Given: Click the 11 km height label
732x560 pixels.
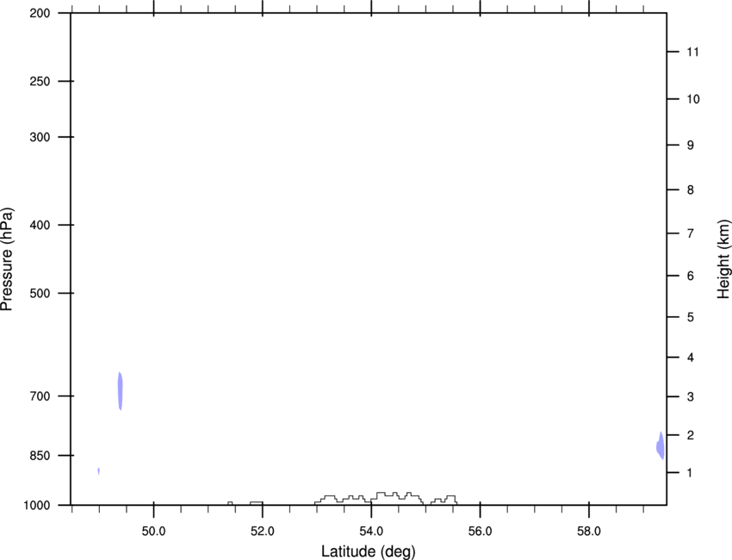Looking at the screenshot, I should click(x=692, y=52).
